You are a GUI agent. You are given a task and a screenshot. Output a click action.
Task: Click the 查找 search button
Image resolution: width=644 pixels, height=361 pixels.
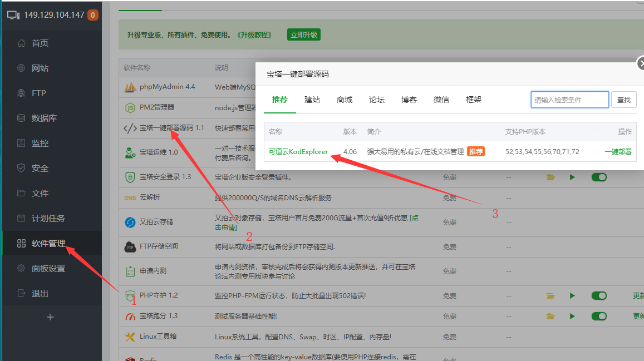coord(624,100)
